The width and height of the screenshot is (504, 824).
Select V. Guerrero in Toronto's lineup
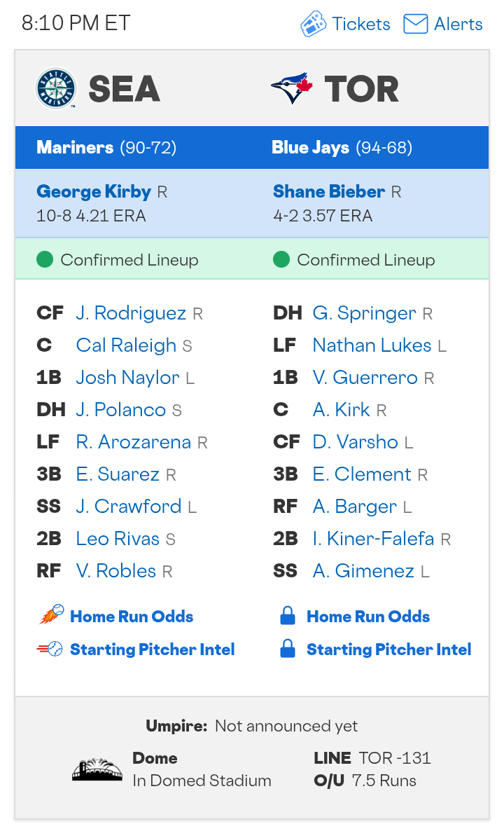click(x=365, y=378)
